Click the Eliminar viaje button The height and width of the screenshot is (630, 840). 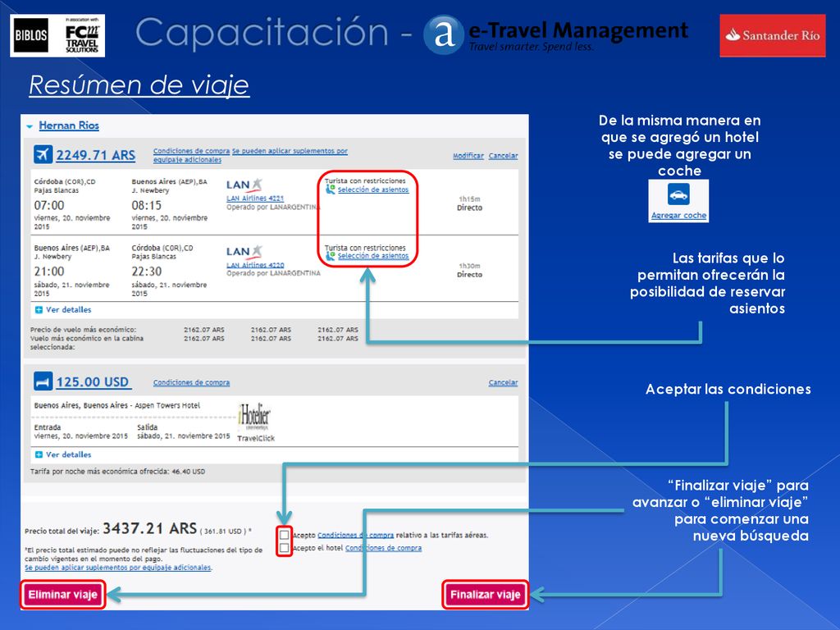pyautogui.click(x=62, y=594)
